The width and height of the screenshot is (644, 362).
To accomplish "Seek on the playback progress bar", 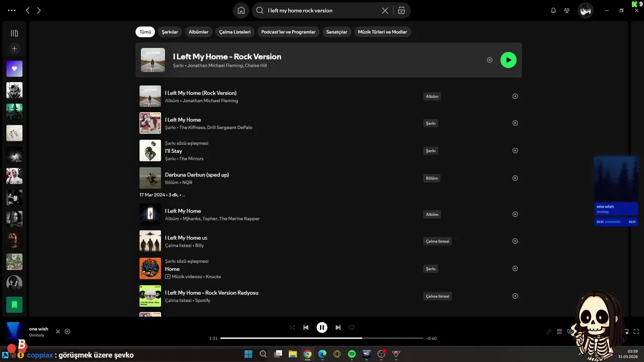I will (x=322, y=338).
